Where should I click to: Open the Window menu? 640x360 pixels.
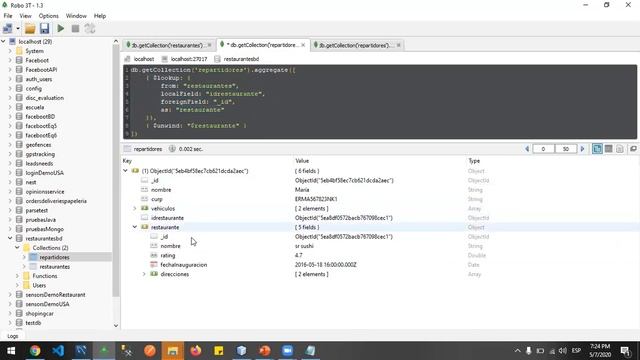tap(76, 16)
